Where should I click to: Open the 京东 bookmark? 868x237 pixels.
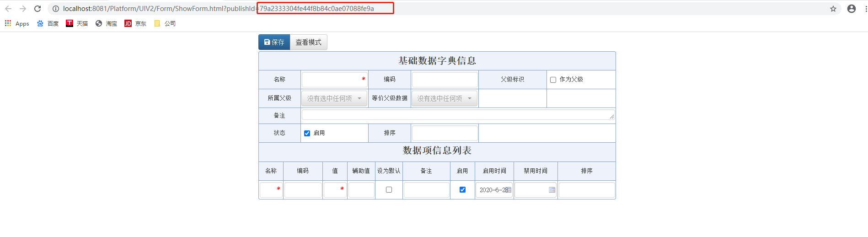point(135,23)
